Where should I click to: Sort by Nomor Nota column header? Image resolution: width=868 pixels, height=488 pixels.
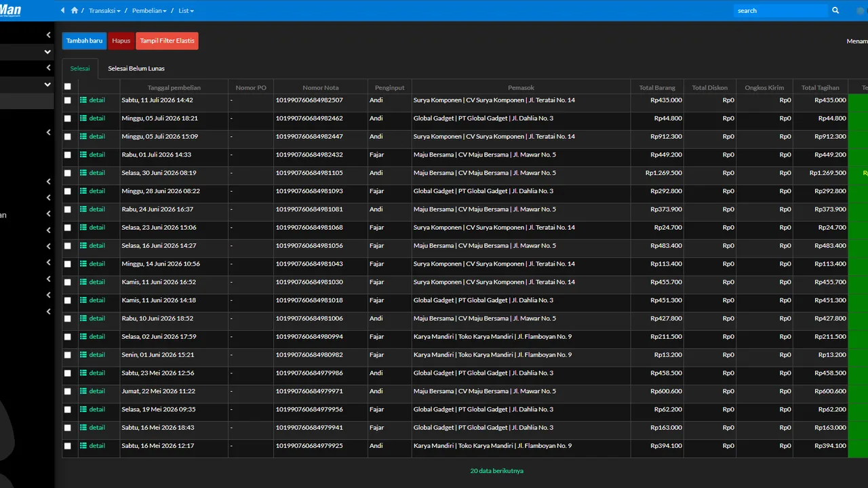[321, 87]
